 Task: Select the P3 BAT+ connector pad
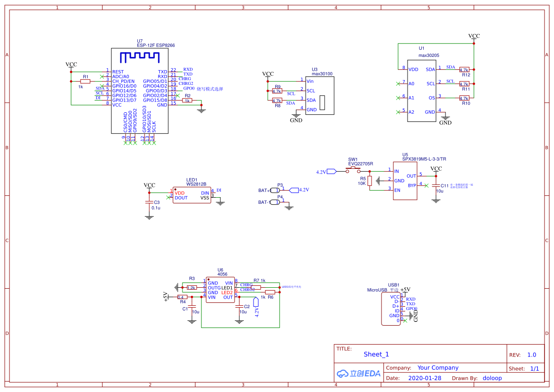[x=275, y=190]
